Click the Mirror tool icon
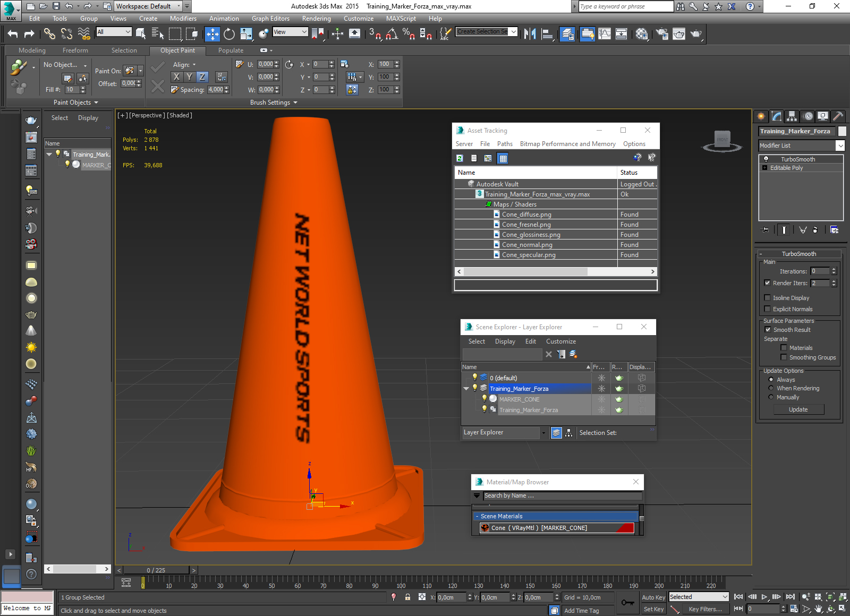850x616 pixels. 530,34
